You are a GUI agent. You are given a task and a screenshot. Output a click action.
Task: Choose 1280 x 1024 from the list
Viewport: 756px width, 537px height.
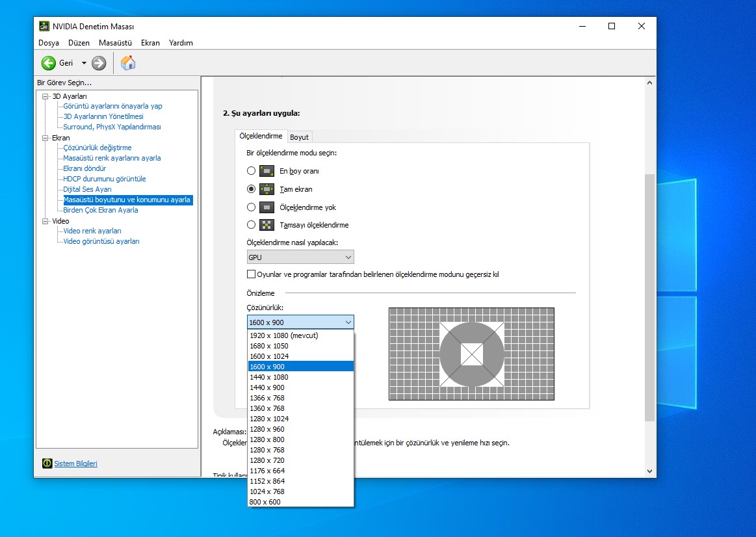click(301, 419)
